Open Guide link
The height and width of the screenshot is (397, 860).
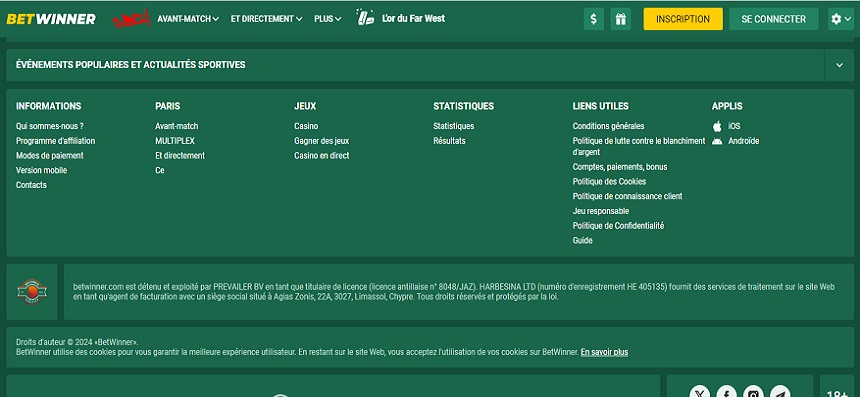click(x=582, y=241)
